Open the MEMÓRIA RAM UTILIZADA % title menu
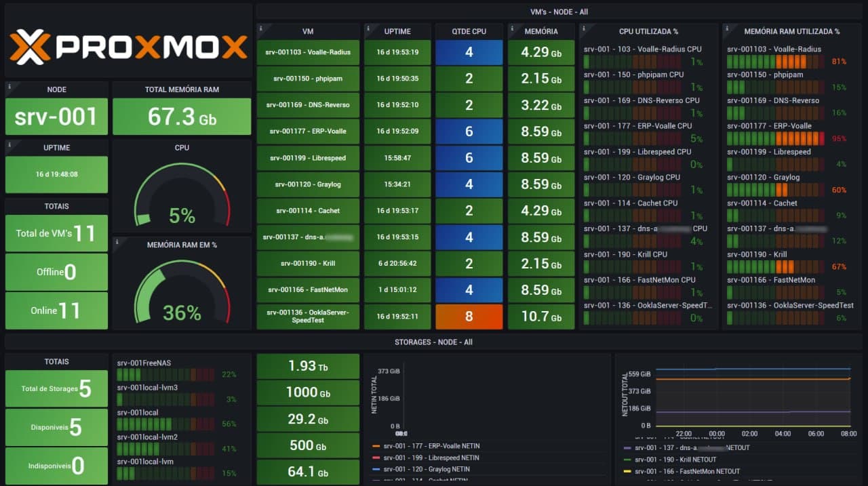This screenshot has height=486, width=868. click(x=791, y=32)
